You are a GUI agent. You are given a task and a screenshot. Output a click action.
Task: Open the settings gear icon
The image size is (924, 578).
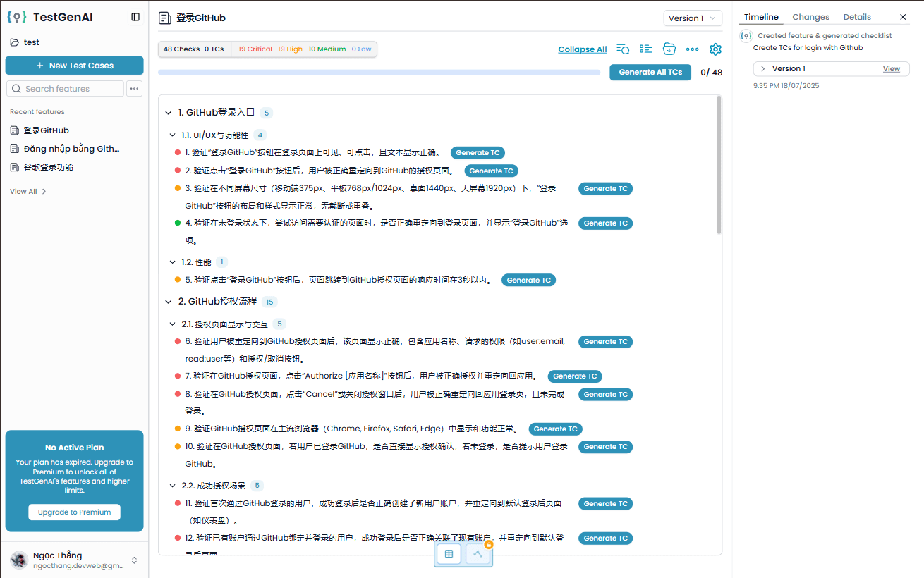(x=715, y=49)
